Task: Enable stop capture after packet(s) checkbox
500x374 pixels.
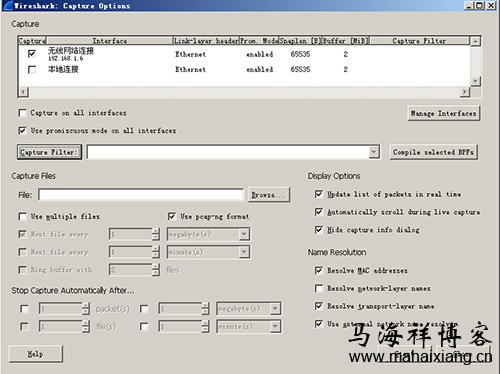Action: coord(24,309)
